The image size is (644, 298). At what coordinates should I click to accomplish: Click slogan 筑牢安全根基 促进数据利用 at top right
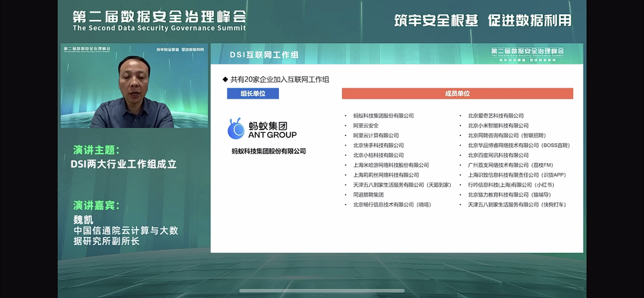coord(482,20)
